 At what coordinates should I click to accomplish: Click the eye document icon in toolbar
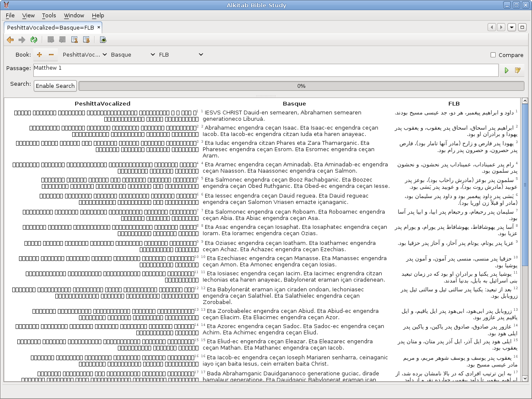coord(103,40)
